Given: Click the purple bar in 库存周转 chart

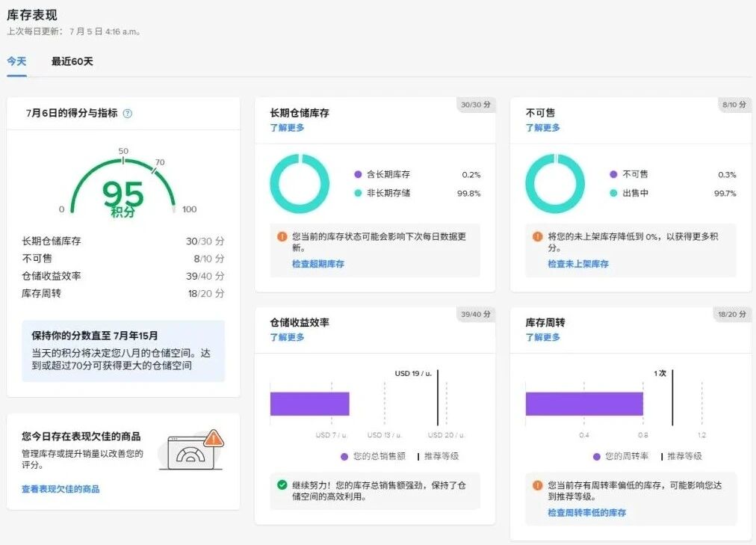Looking at the screenshot, I should (x=584, y=404).
